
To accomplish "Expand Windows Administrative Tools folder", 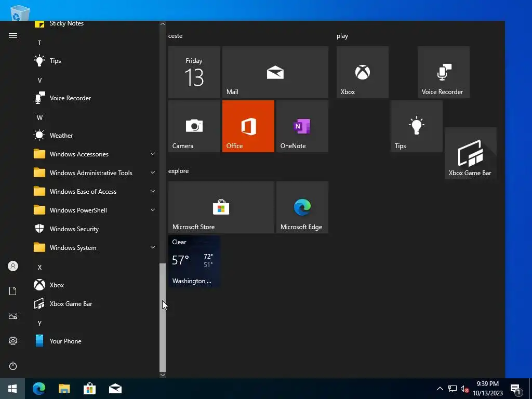I will pyautogui.click(x=95, y=172).
